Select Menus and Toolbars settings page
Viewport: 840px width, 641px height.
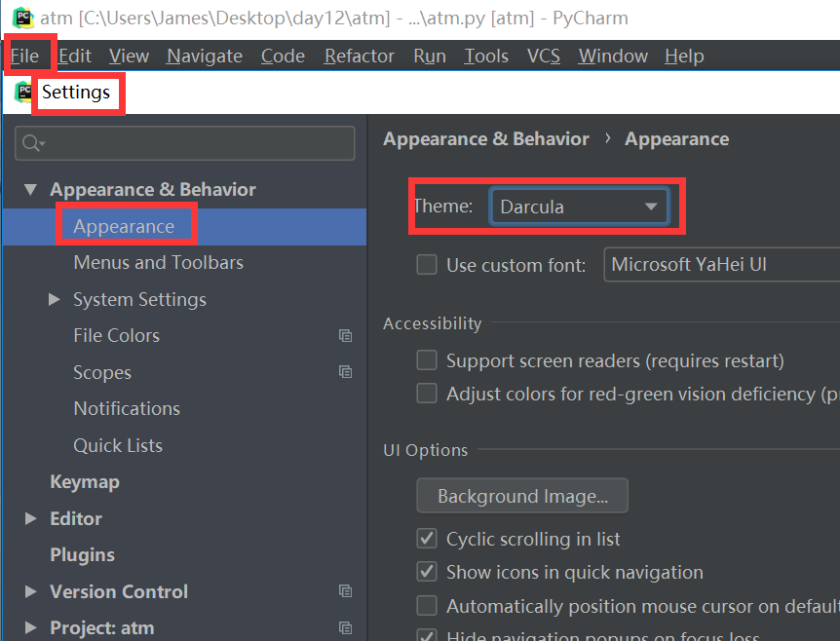coord(159,262)
